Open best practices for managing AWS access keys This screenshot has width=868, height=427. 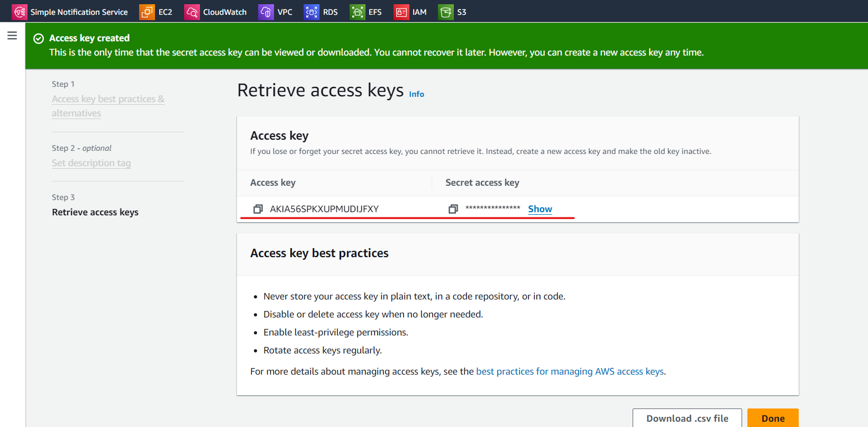click(570, 371)
